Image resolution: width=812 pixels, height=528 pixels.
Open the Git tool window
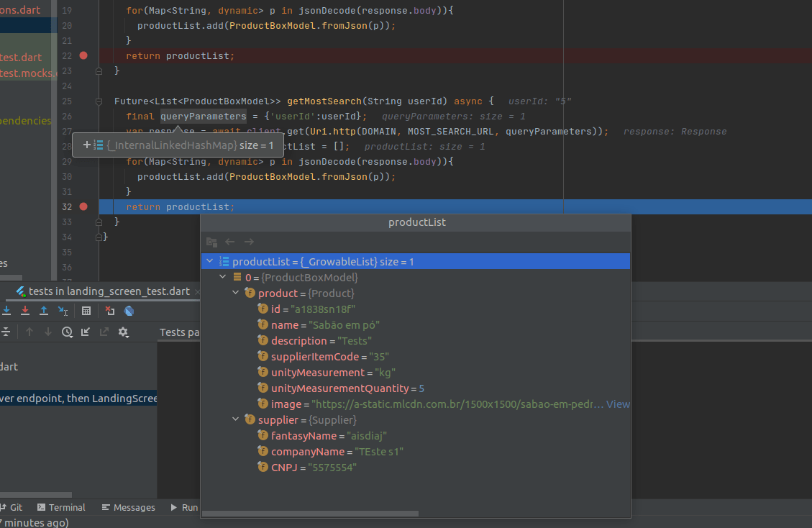(12, 507)
